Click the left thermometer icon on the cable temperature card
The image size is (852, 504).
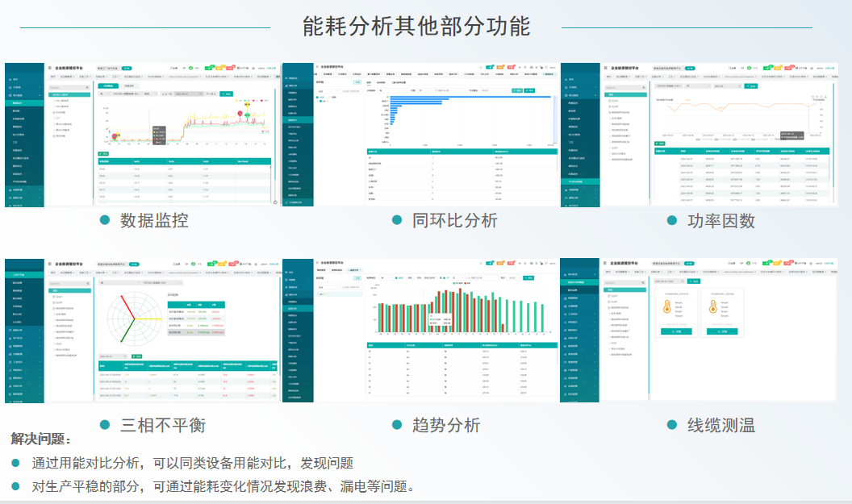coord(666,306)
